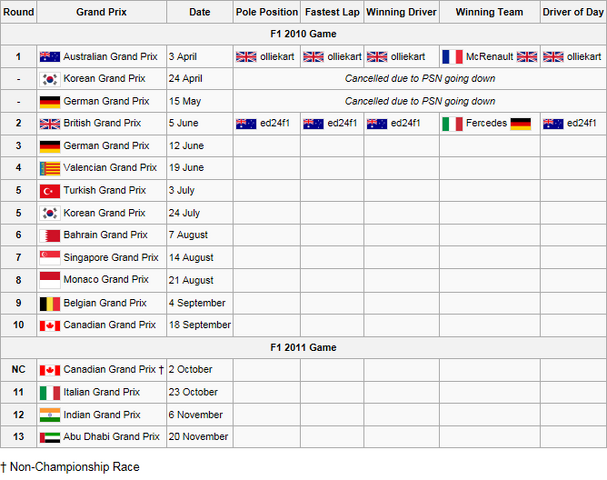Click the German flag in the 15 May row
This screenshot has width=607, height=480.
pos(50,102)
